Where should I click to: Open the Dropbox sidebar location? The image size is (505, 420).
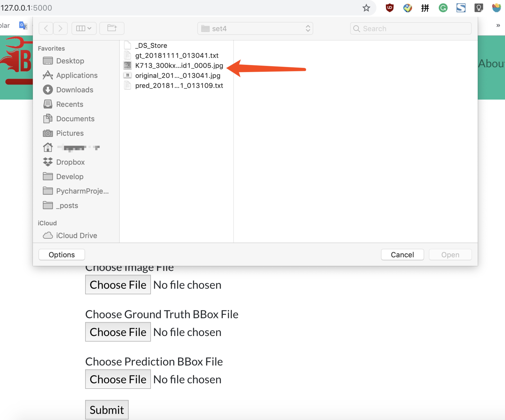(x=70, y=162)
